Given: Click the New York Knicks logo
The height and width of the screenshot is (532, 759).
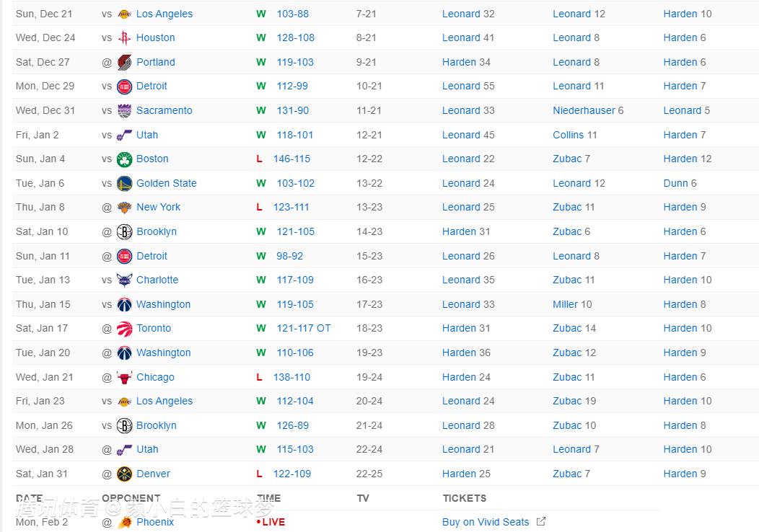Looking at the screenshot, I should [x=124, y=208].
